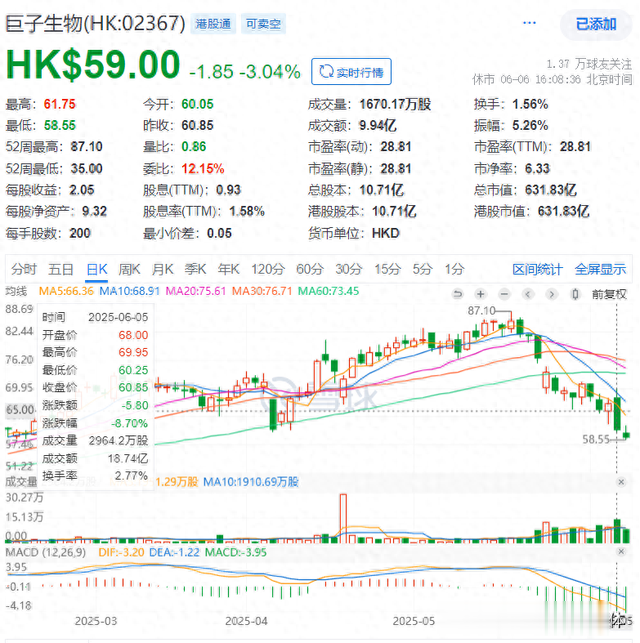This screenshot has height=643, width=640.
Task: Open the three-dot more options menu
Action: [x=529, y=23]
